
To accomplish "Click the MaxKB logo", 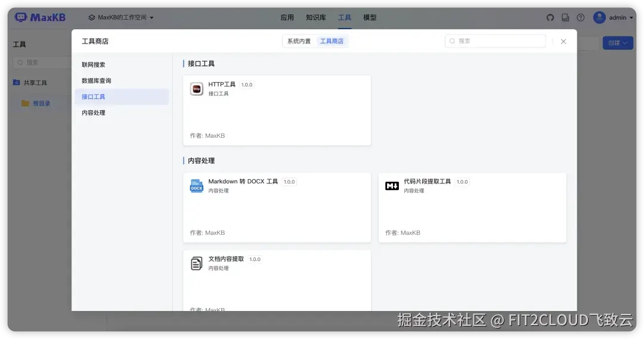I will [40, 17].
